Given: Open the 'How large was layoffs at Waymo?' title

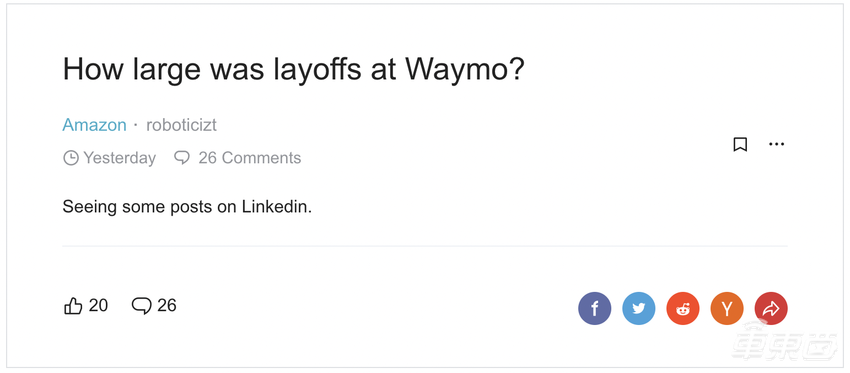Looking at the screenshot, I should coord(294,69).
